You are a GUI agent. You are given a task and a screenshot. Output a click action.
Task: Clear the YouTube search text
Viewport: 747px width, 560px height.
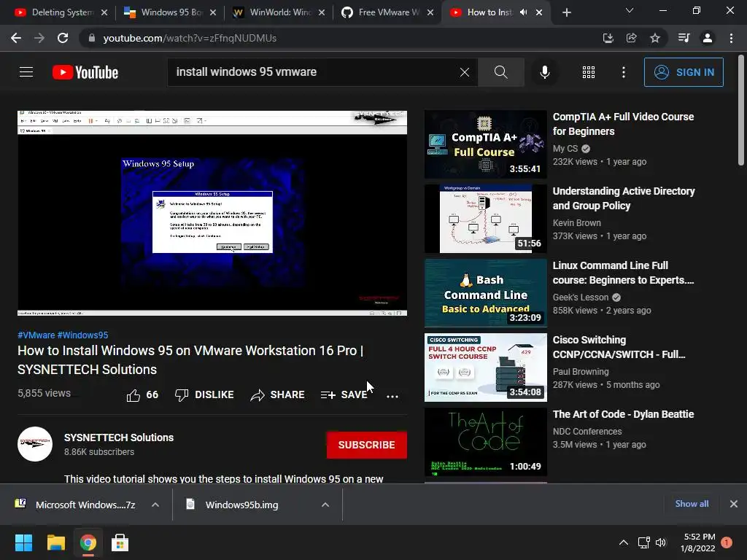(x=465, y=72)
